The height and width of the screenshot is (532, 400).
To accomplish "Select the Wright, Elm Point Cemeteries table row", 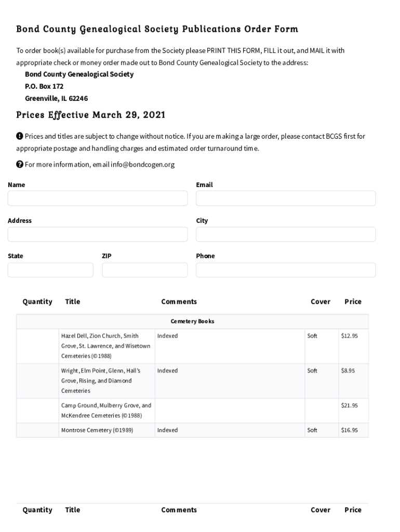I will click(x=193, y=380).
